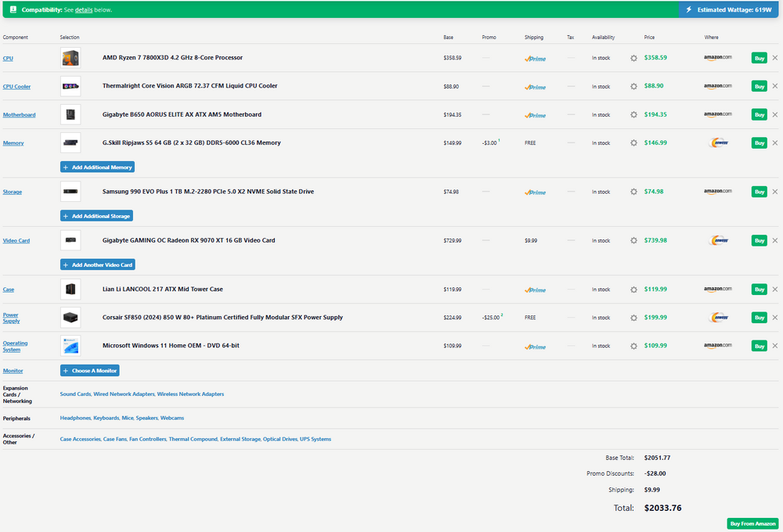Screen dimensions: 783x532
Task: Click the Newegg logo in Memory row
Action: (718, 143)
